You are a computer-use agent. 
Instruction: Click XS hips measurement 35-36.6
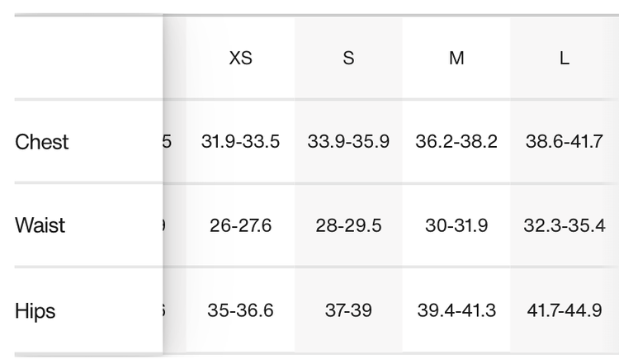pos(240,311)
